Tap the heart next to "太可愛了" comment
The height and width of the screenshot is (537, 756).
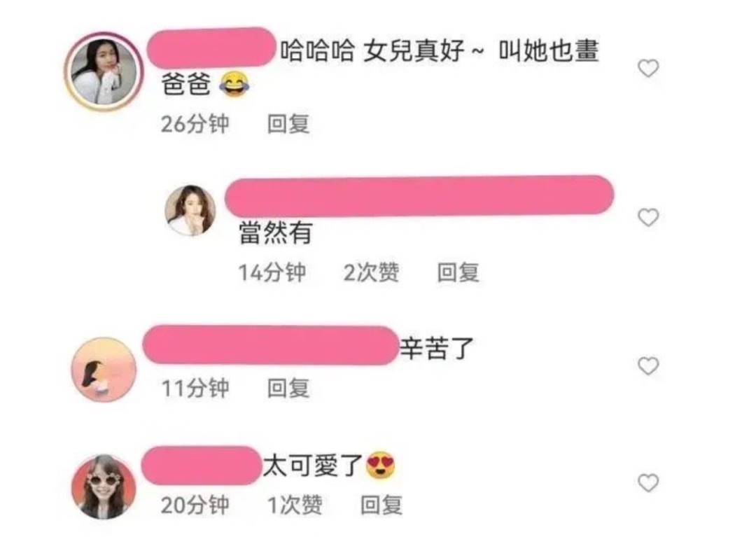coord(648,482)
